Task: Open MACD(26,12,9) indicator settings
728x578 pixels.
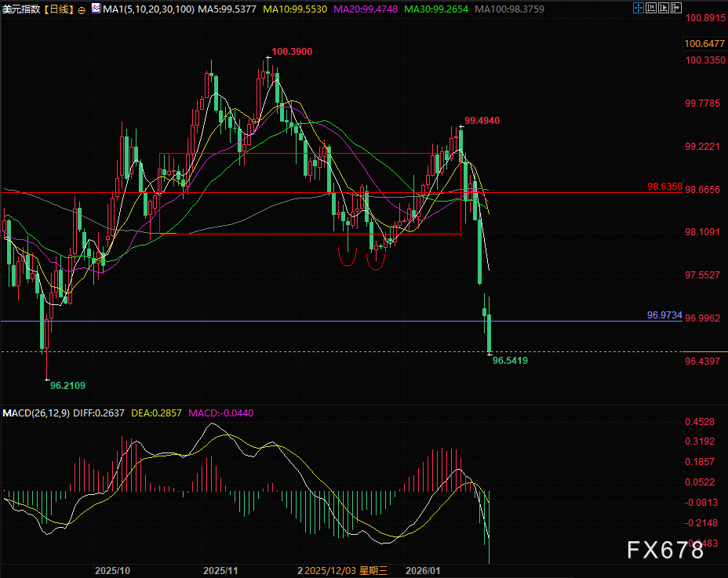Action: [x=36, y=413]
